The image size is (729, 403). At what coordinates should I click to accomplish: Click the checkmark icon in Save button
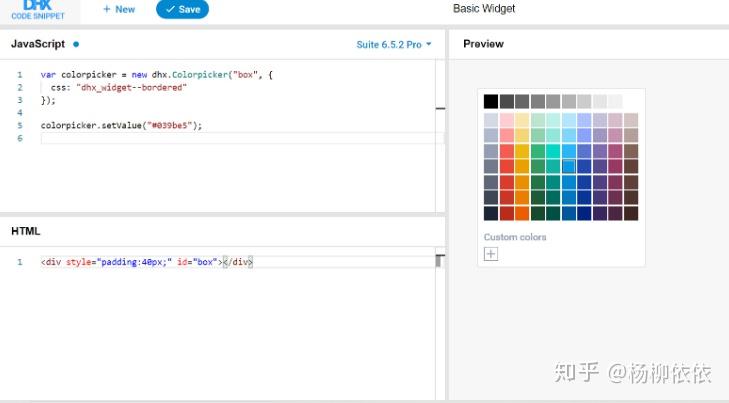coord(170,9)
